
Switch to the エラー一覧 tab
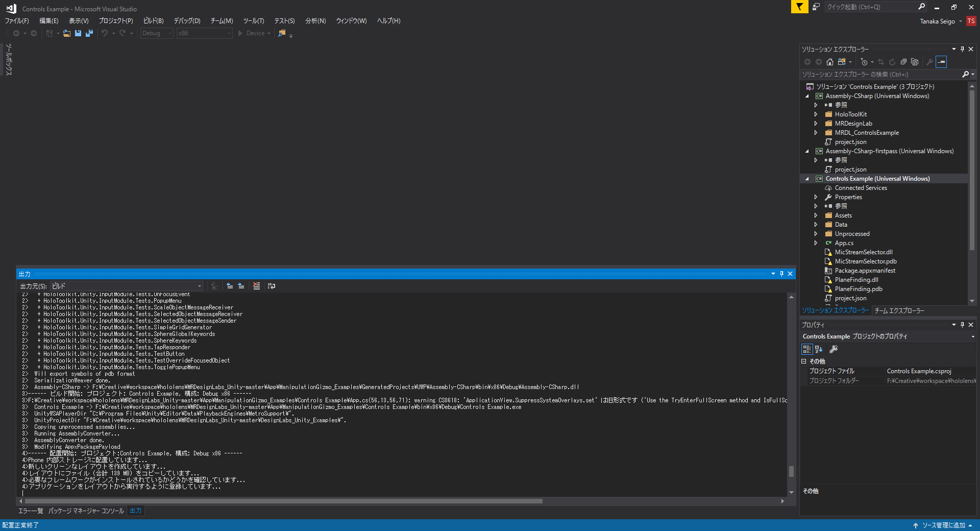tap(31, 511)
